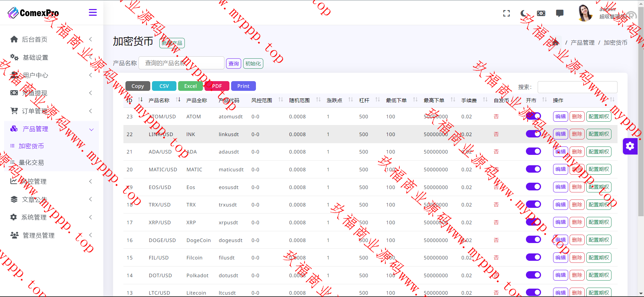Sort table by ID column arrows
The image size is (644, 297).
click(141, 100)
